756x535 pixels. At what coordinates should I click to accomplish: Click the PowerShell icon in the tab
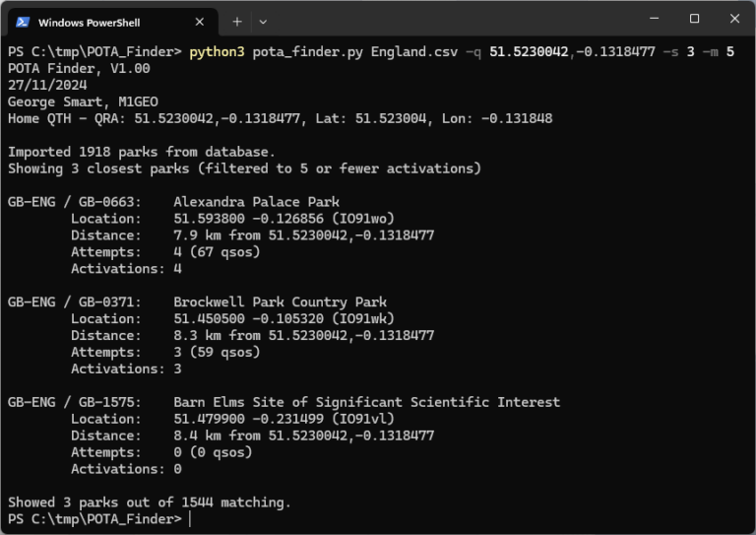click(23, 23)
